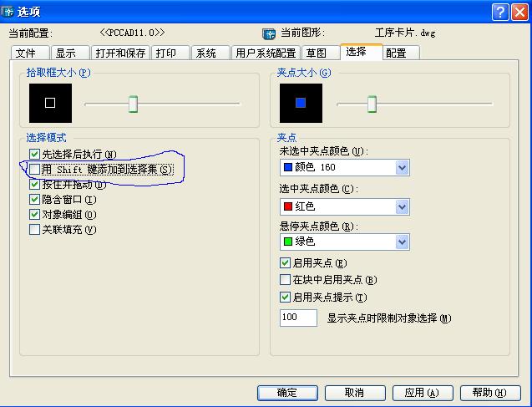Toggle 对象编组 checkbox

34,215
